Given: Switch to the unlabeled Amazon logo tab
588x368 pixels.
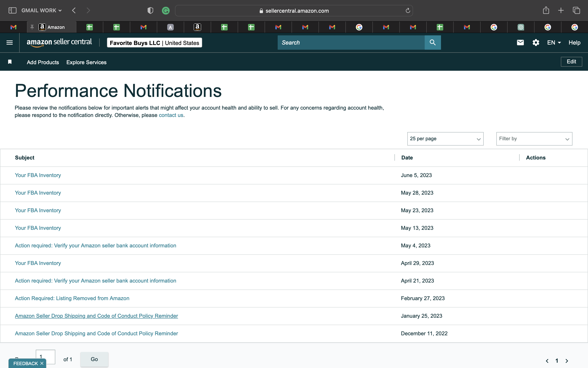Looking at the screenshot, I should [x=197, y=27].
